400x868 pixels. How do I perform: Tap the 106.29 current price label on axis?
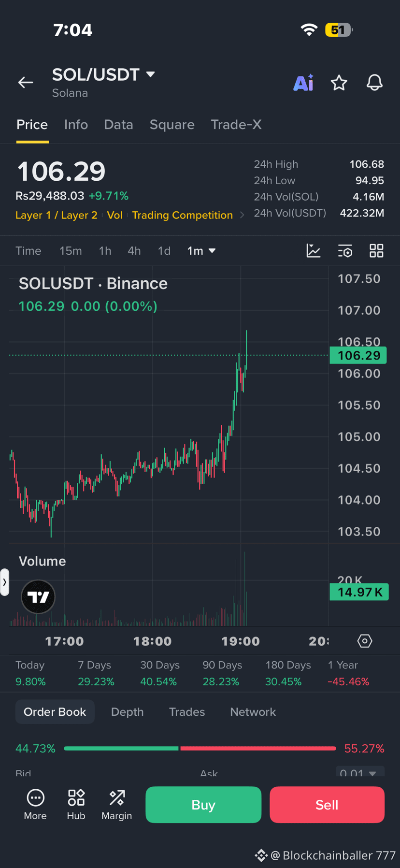tap(358, 355)
